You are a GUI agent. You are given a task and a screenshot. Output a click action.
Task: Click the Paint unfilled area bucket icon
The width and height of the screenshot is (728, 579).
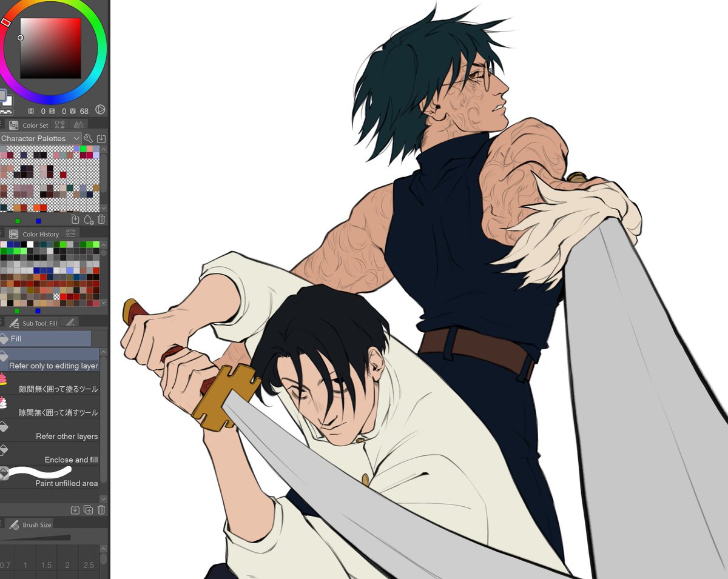click(4, 474)
